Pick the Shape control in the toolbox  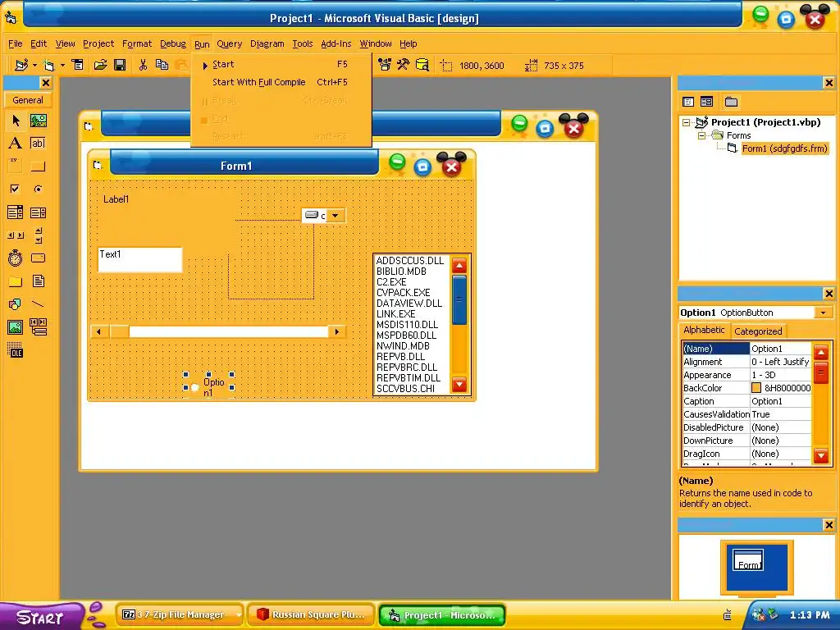click(16, 304)
